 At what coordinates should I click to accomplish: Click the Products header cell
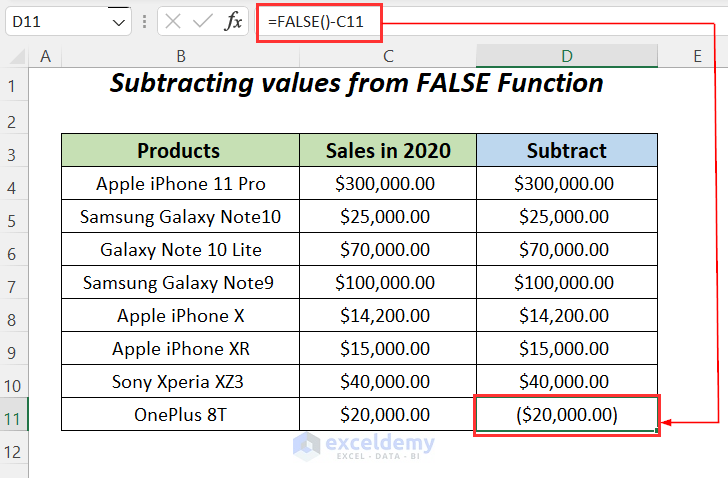tap(180, 151)
